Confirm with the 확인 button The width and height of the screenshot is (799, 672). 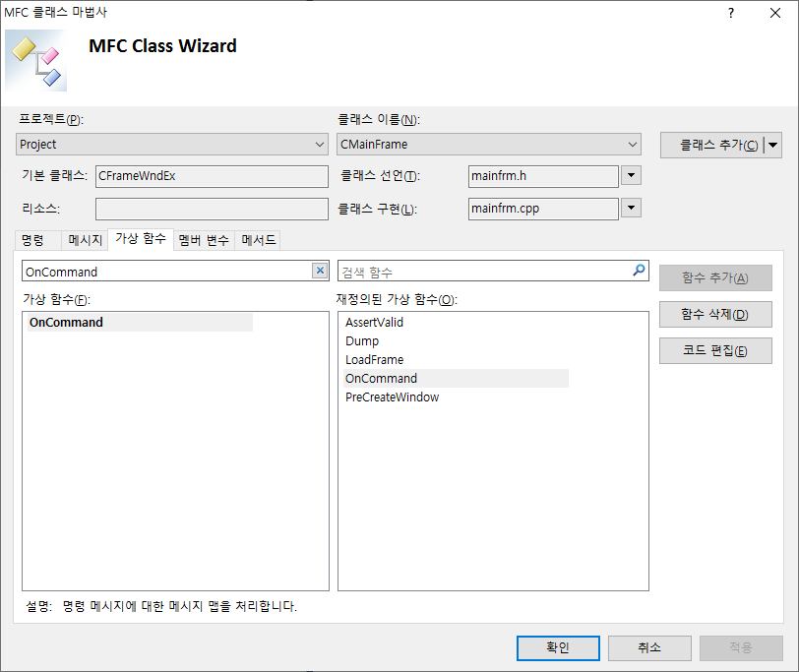(x=558, y=647)
